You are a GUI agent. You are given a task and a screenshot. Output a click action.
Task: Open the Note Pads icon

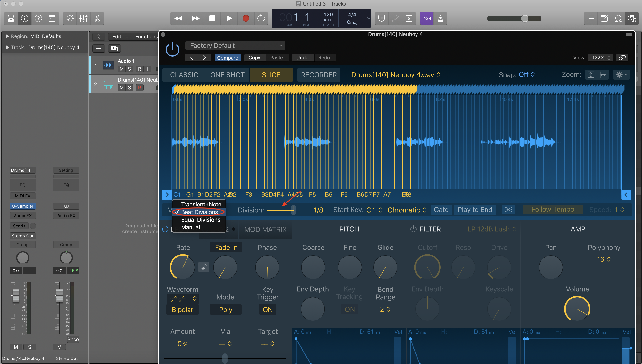604,18
